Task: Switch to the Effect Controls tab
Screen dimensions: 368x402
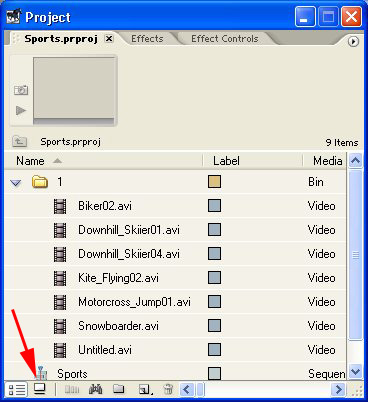Action: click(x=225, y=39)
